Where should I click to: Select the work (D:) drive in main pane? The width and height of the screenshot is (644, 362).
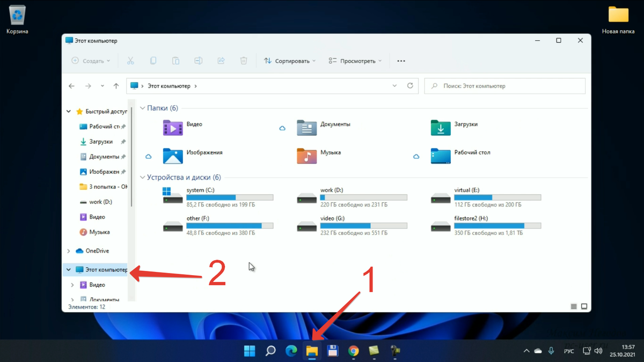[x=352, y=197]
